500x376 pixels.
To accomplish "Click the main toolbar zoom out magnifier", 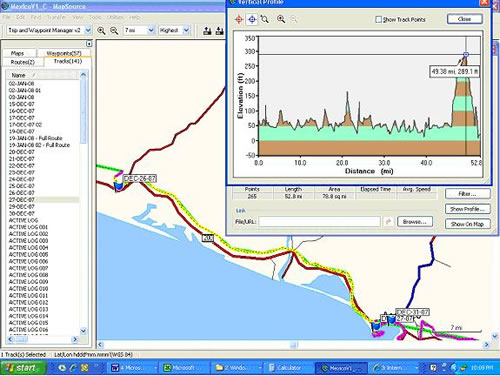I will pos(114,31).
